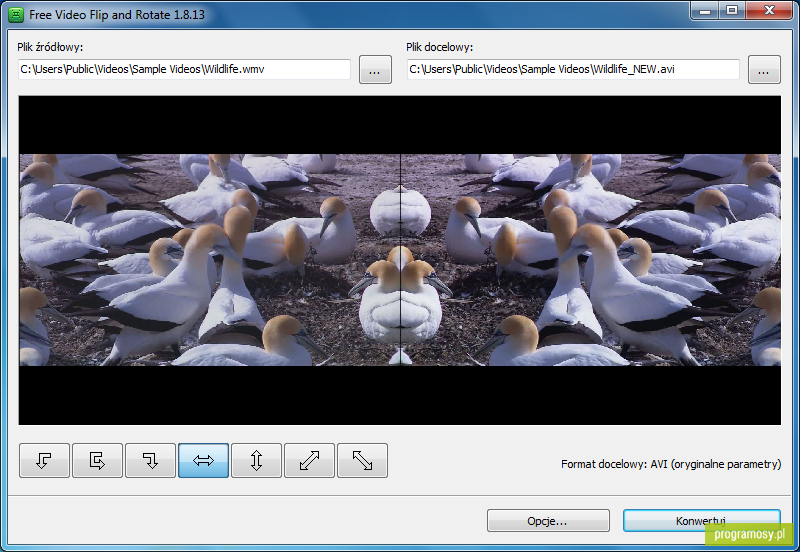The width and height of the screenshot is (800, 552).
Task: Click 'Format docelowy: AVI' text
Action: 671,464
